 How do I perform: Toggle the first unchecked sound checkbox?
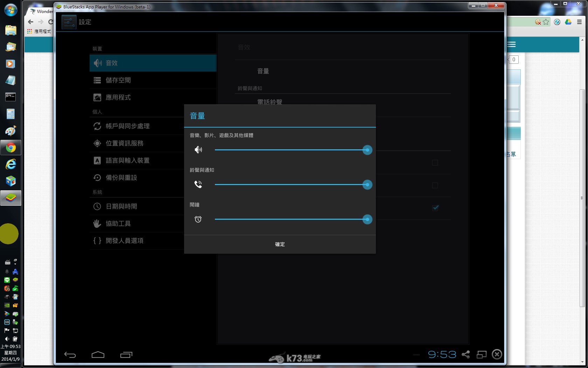pos(435,163)
